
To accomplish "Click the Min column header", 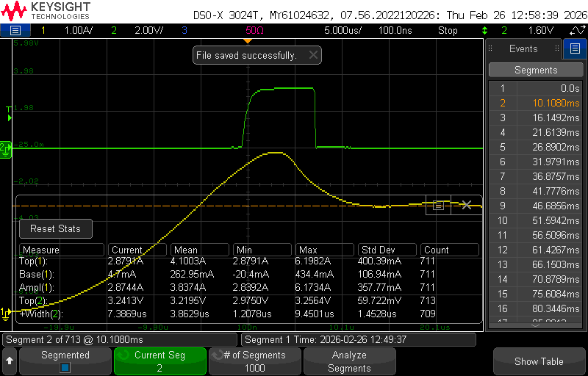I will pyautogui.click(x=262, y=250).
